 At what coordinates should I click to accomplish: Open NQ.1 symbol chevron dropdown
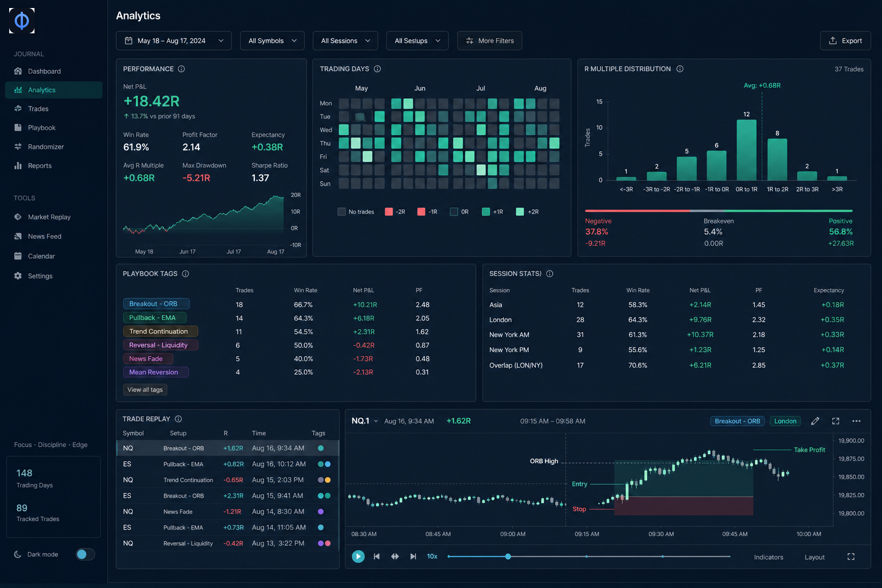point(376,421)
